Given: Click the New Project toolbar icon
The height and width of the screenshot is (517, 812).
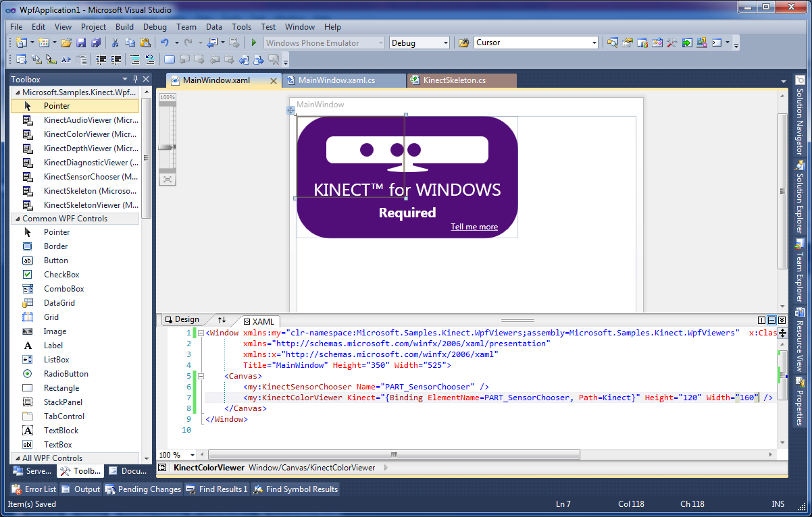Looking at the screenshot, I should (x=20, y=43).
